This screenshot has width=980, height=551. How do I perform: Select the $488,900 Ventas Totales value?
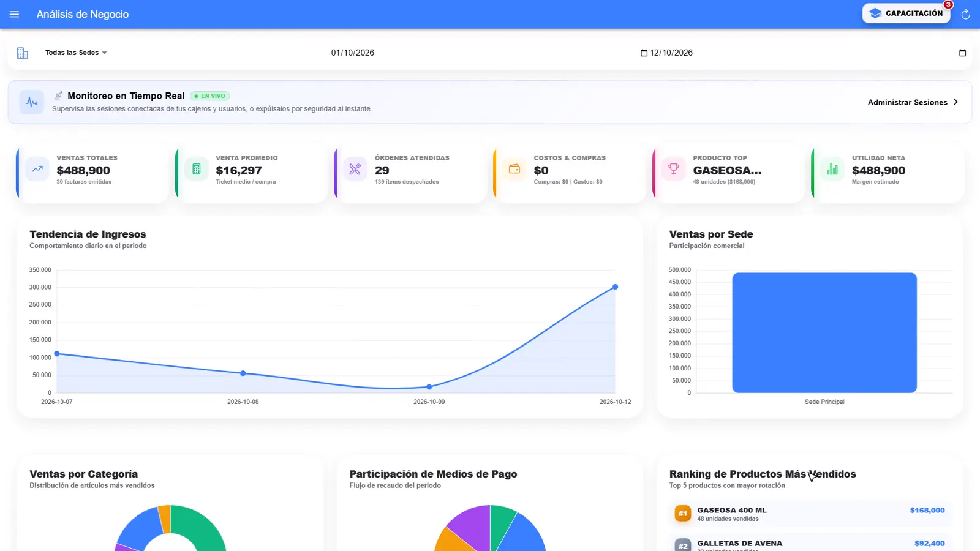pos(83,171)
